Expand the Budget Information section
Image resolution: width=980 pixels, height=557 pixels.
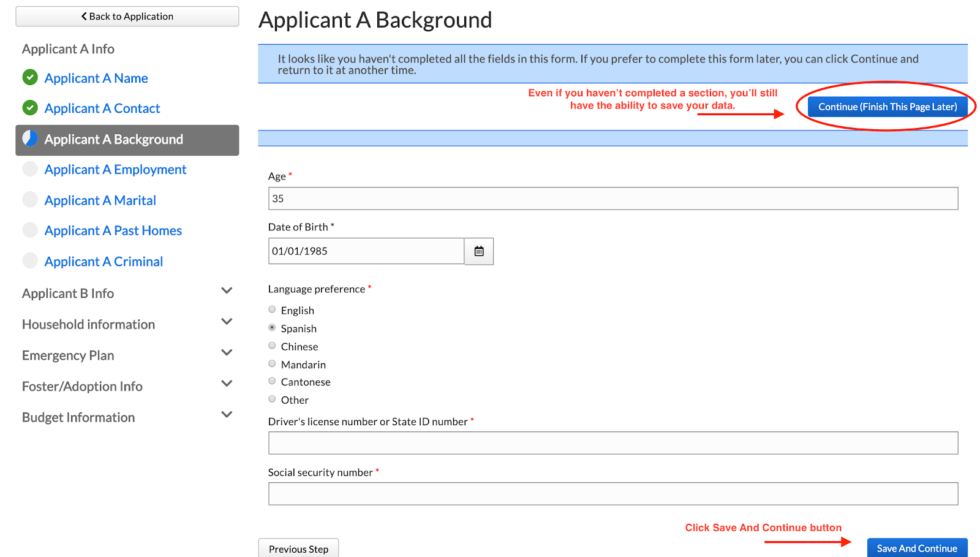pyautogui.click(x=227, y=415)
